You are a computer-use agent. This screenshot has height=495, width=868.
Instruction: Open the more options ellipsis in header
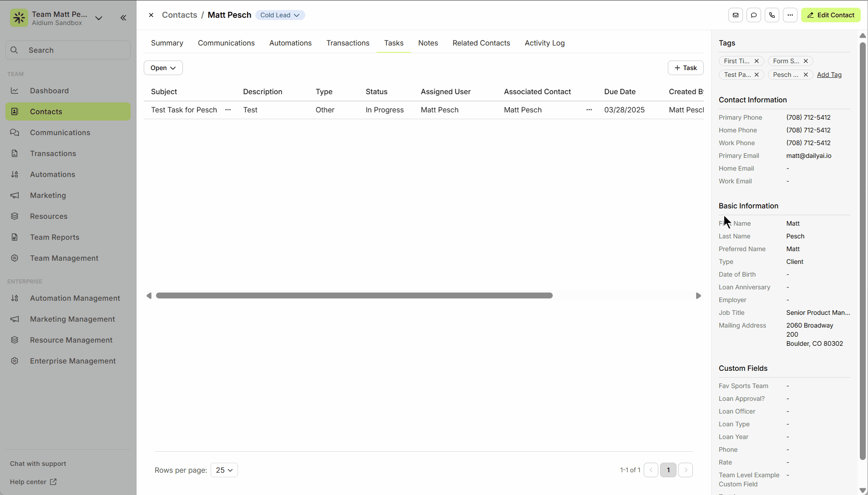(790, 15)
